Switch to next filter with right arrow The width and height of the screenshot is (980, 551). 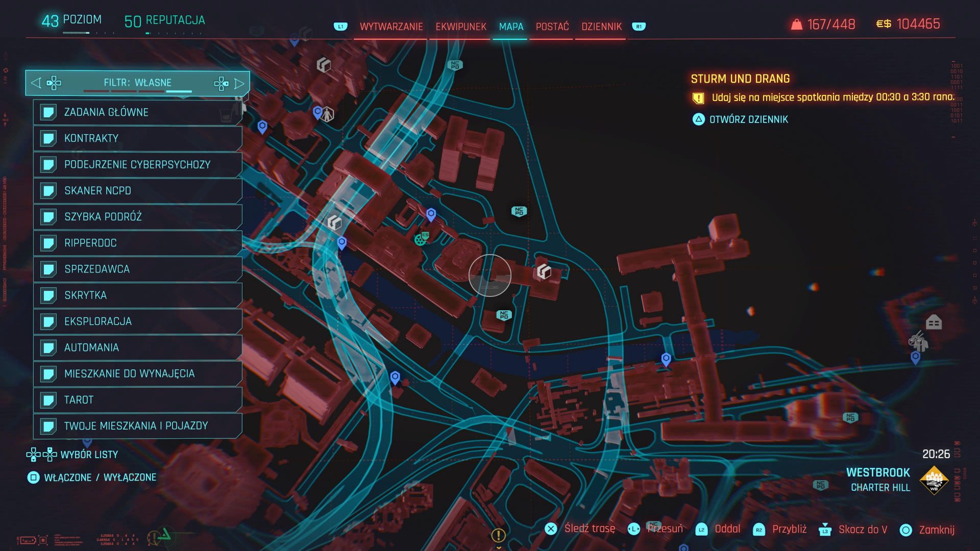[239, 83]
